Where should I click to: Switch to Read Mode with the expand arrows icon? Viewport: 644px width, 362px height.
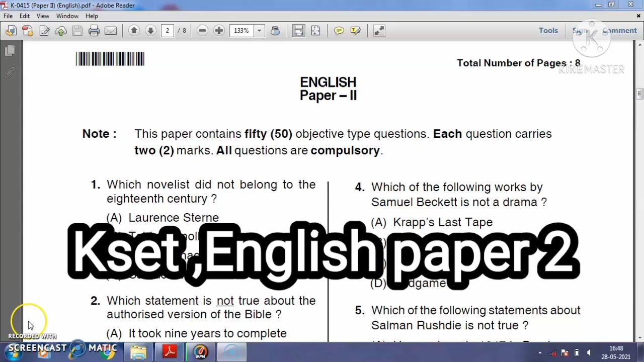(379, 31)
